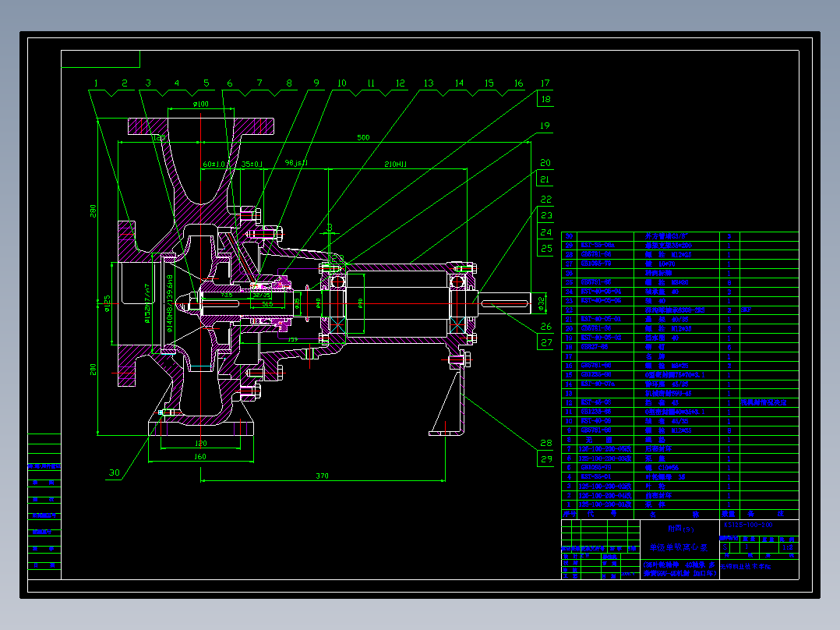Select the scale value '1:2' in the title block
Screen dimensions: 840x630
788,547
